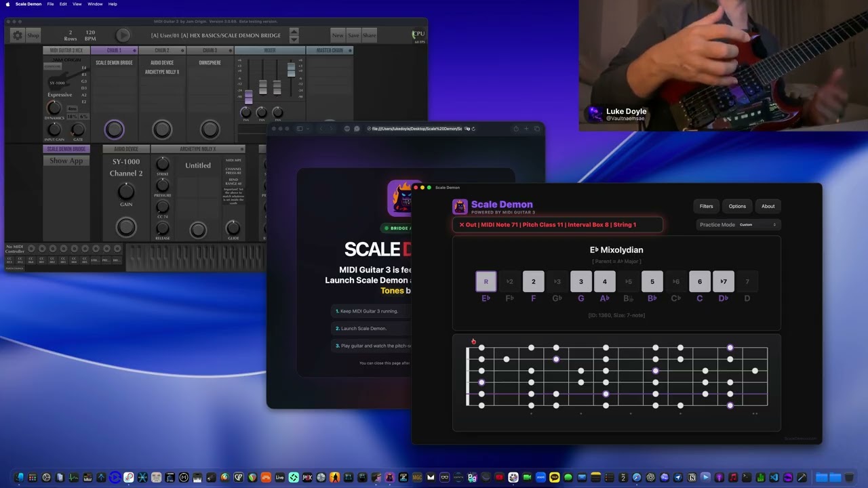Click the Audio Device Gain knob
Image resolution: width=868 pixels, height=488 pixels.
pos(126,190)
